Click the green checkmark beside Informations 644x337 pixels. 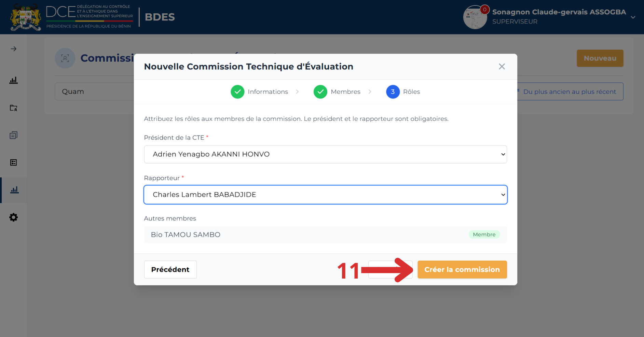pos(237,92)
